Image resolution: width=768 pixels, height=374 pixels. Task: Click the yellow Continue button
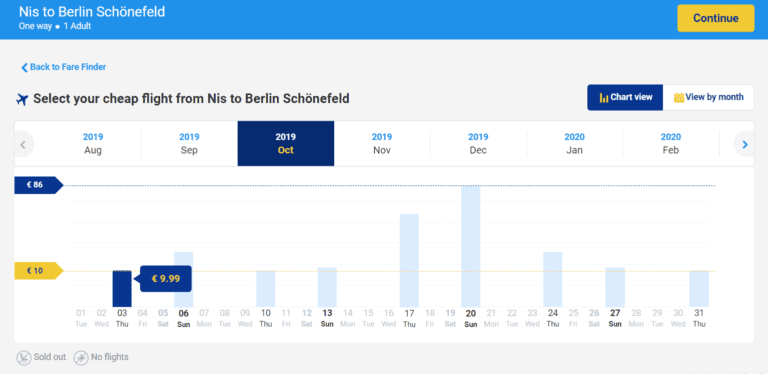(x=716, y=19)
